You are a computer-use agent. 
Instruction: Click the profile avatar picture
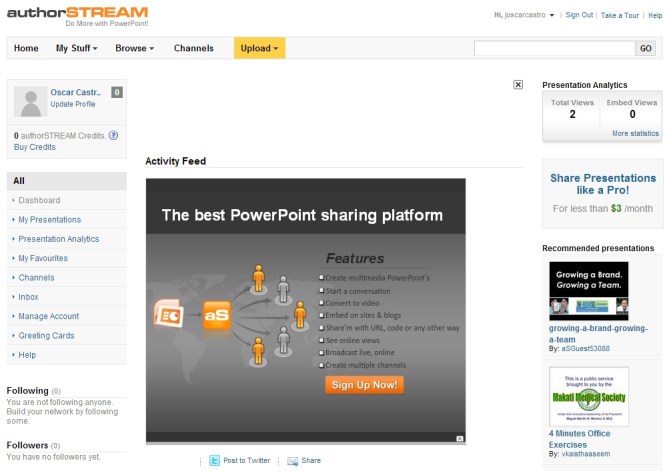pos(31,102)
